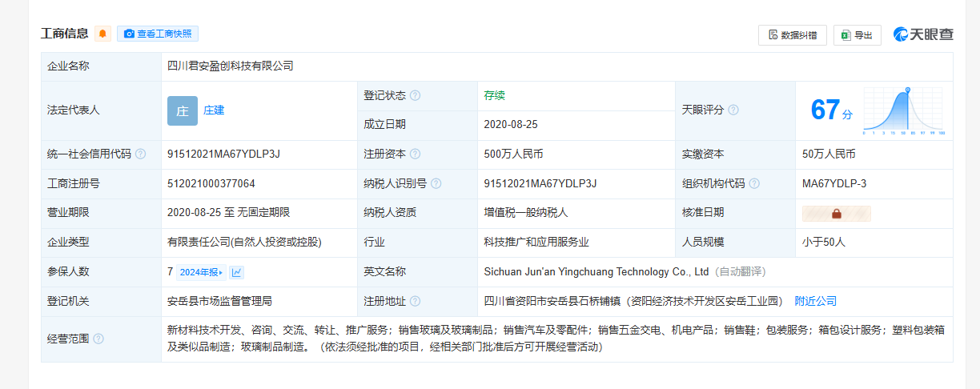Click taxpayer ID value in the 纳税人识别号 row
Image resolution: width=980 pixels, height=389 pixels.
[x=540, y=183]
